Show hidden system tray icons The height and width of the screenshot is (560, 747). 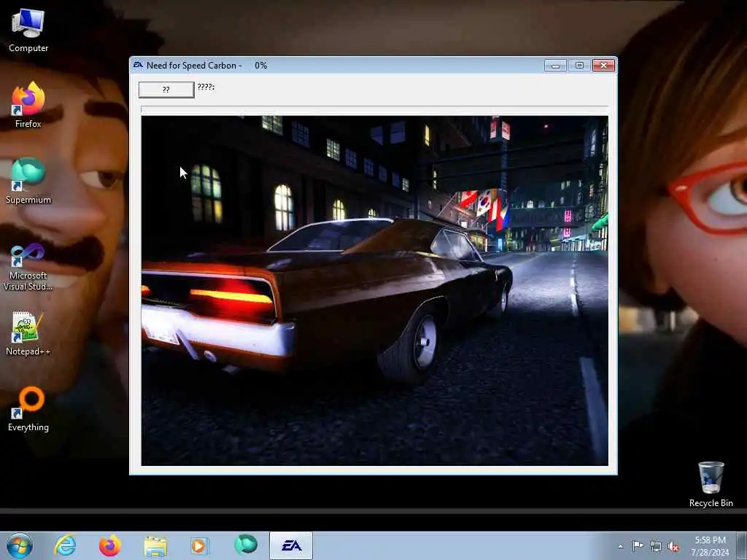tap(620, 547)
